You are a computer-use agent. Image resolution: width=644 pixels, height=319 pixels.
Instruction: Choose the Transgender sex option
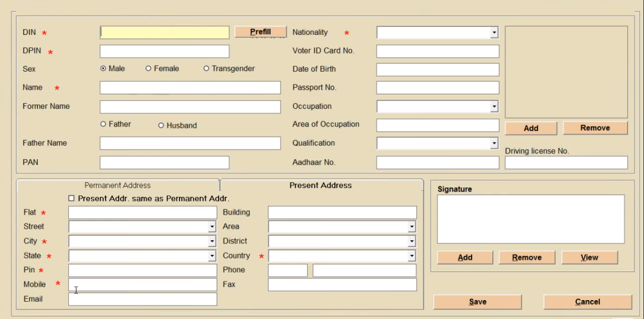(x=206, y=68)
